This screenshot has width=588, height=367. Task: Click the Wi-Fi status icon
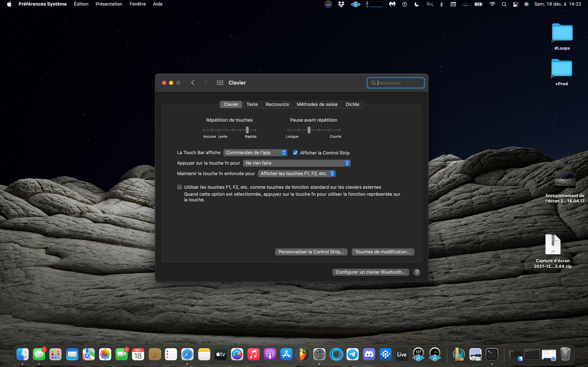(492, 4)
